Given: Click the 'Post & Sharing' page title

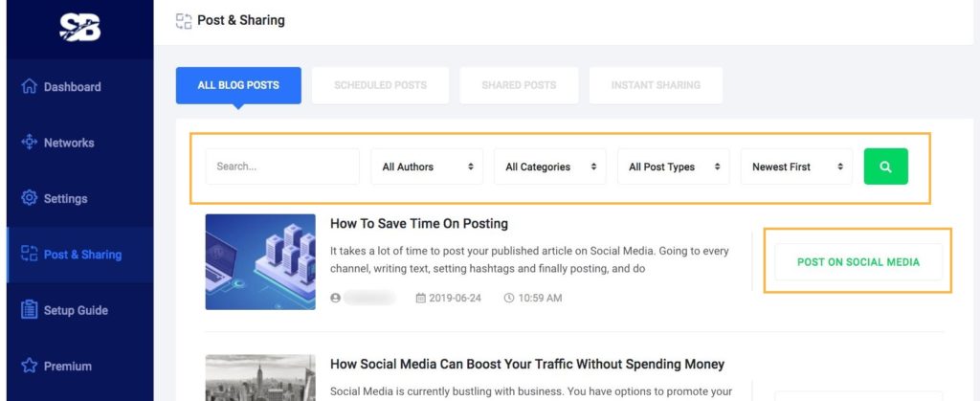Looking at the screenshot, I should point(240,20).
